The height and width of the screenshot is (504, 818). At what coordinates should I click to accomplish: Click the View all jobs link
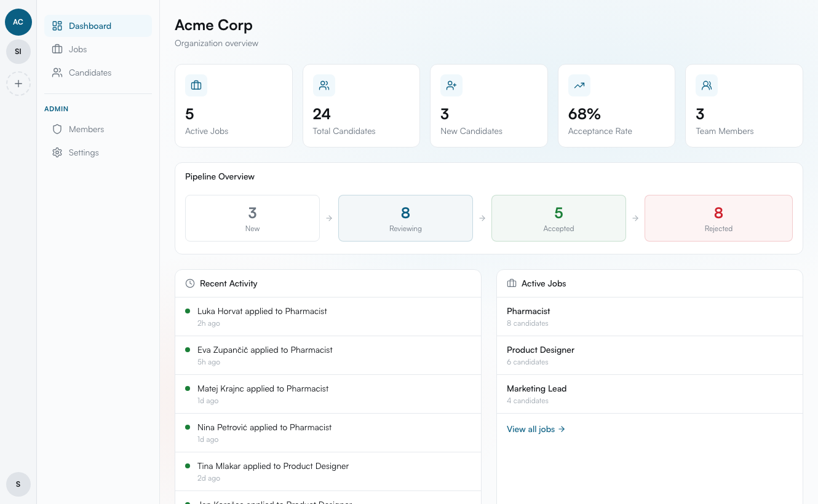[536, 429]
